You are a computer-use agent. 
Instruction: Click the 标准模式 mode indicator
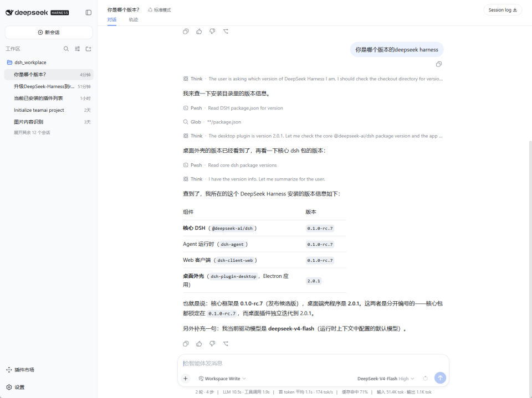[x=160, y=10]
